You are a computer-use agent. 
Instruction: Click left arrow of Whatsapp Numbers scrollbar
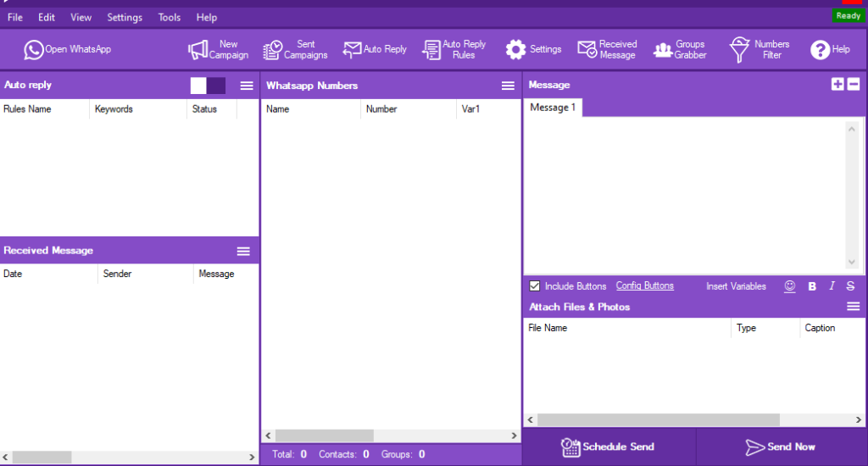269,435
